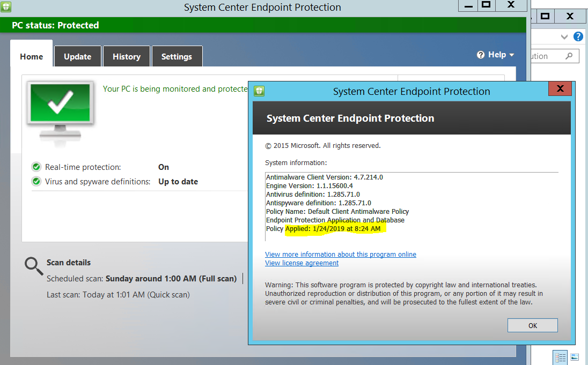Image resolution: width=588 pixels, height=365 pixels.
Task: Click the PC status: Protected banner text
Action: [x=55, y=25]
